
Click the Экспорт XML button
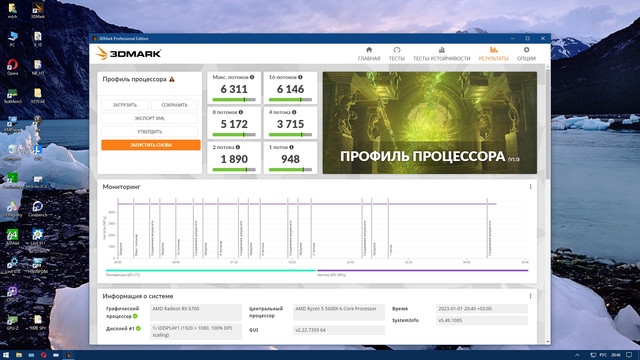pos(149,118)
